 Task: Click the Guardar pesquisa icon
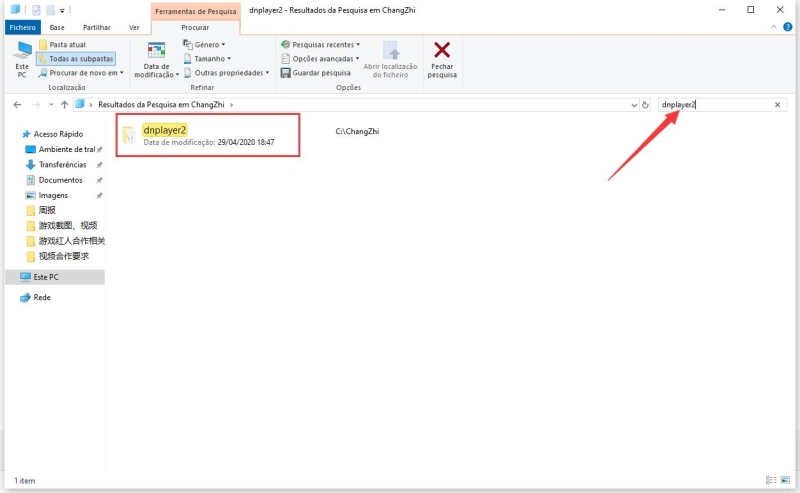point(286,73)
